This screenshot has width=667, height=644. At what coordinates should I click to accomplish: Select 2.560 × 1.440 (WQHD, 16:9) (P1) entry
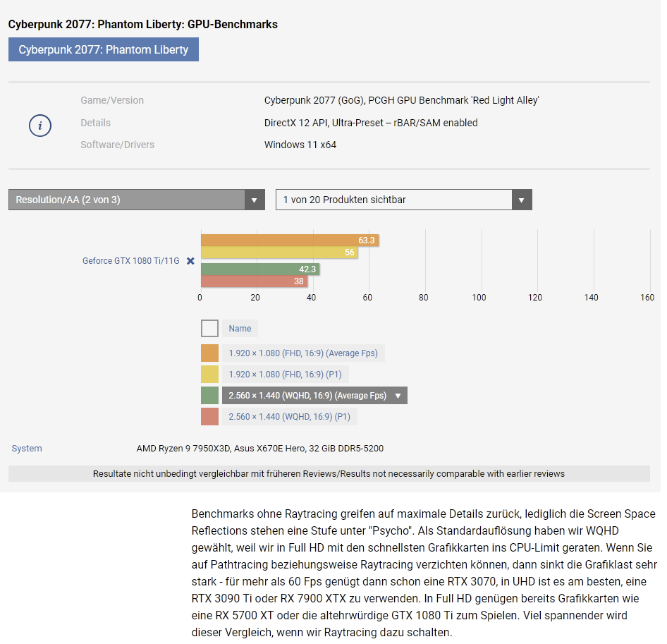289,417
